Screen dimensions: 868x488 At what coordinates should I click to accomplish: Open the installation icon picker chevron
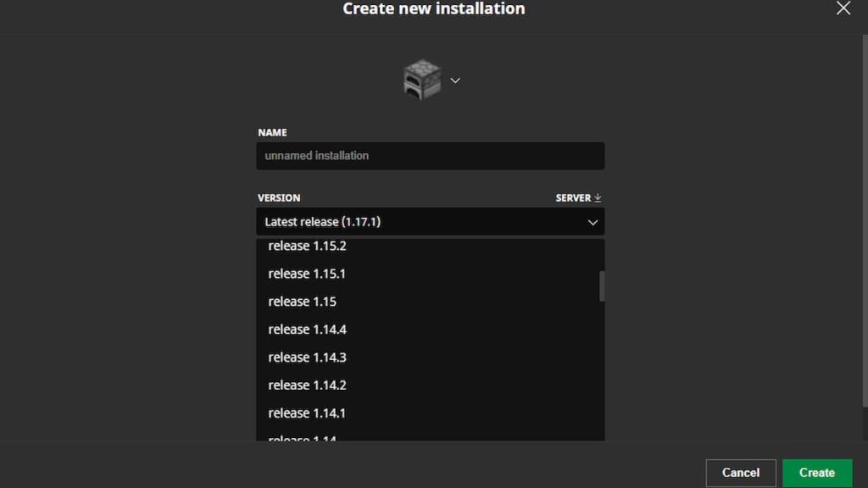click(455, 80)
